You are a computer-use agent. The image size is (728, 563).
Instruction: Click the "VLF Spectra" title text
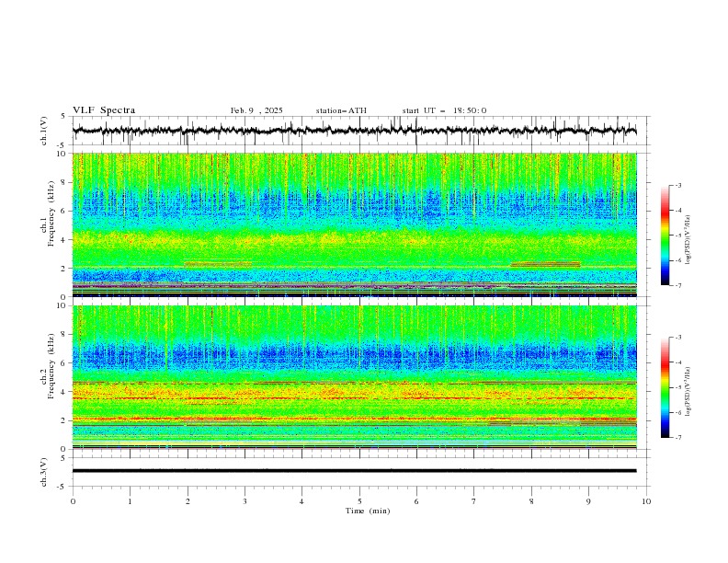tap(104, 110)
